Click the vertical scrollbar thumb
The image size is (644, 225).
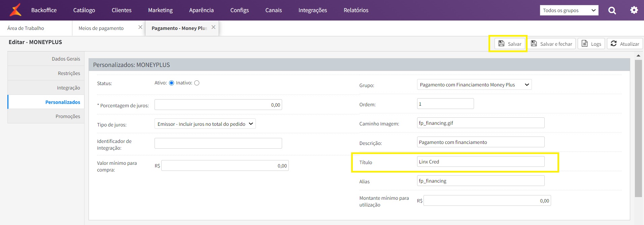coord(638,128)
